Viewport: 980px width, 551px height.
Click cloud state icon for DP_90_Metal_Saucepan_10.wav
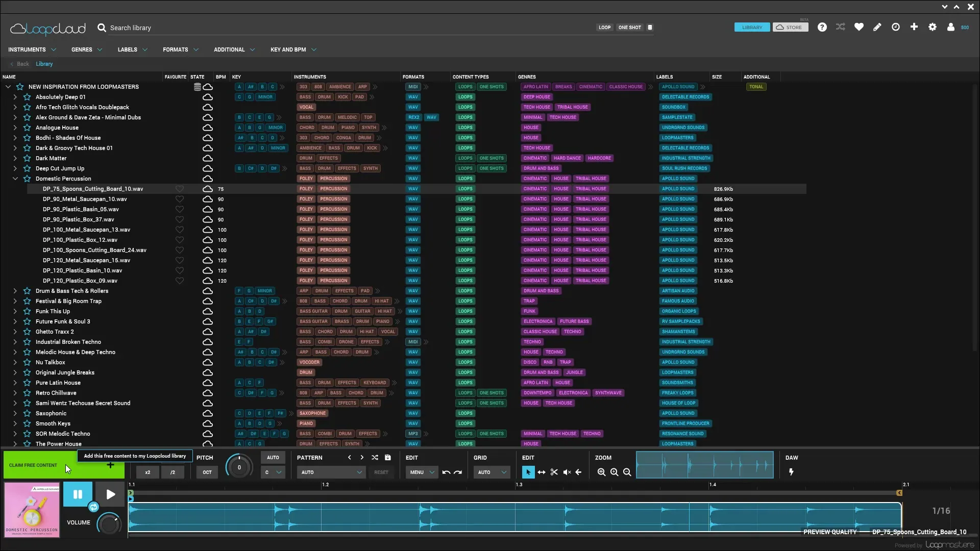point(208,199)
